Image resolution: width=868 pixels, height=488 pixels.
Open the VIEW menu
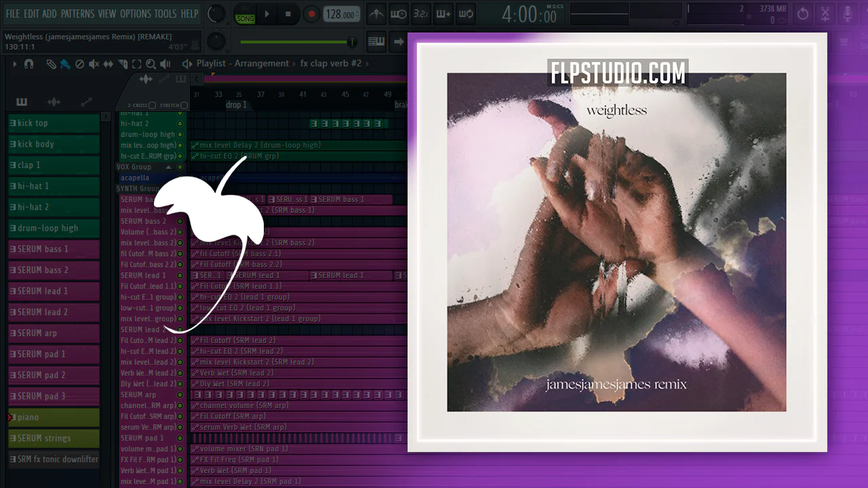point(107,14)
